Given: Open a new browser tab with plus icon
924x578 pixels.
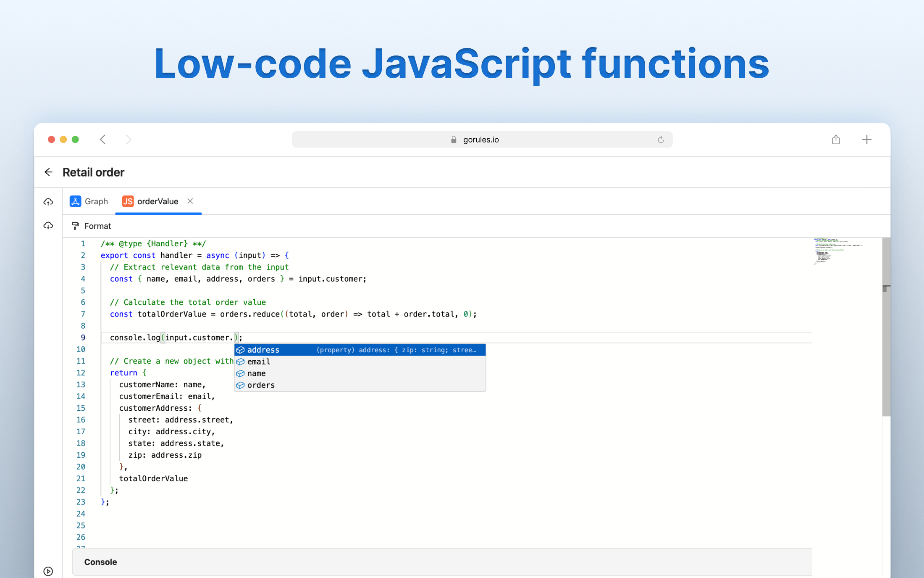Looking at the screenshot, I should point(866,140).
